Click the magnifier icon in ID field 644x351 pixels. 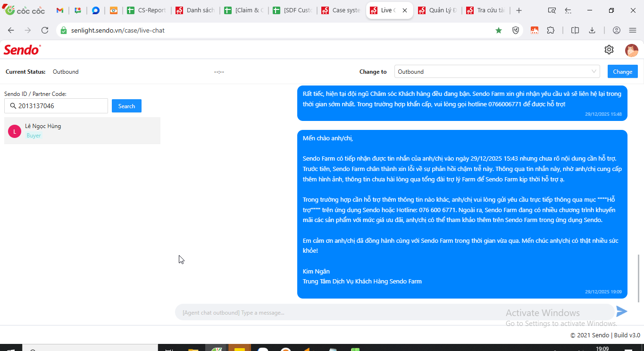pyautogui.click(x=12, y=106)
